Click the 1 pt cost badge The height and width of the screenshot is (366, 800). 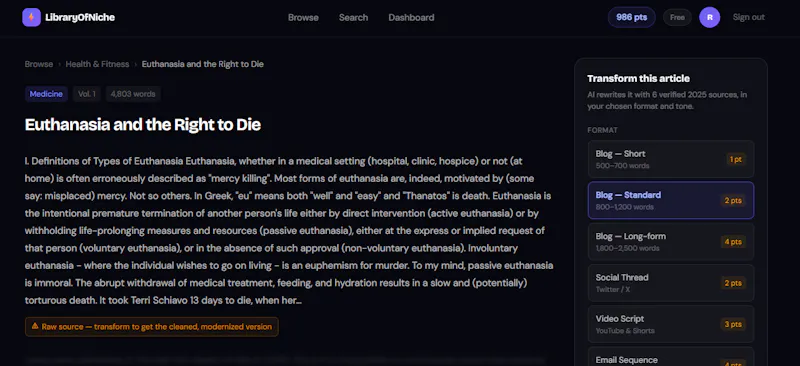coord(735,159)
